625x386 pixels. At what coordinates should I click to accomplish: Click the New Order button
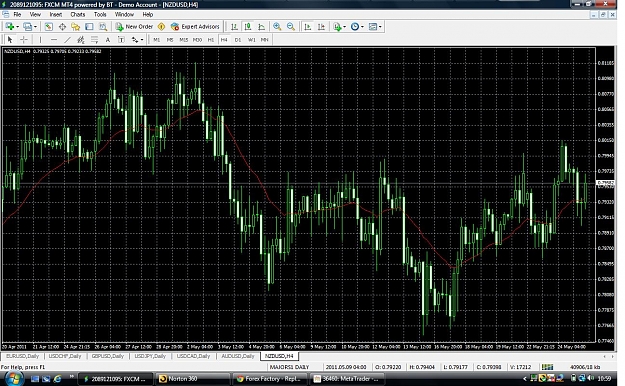click(134, 27)
